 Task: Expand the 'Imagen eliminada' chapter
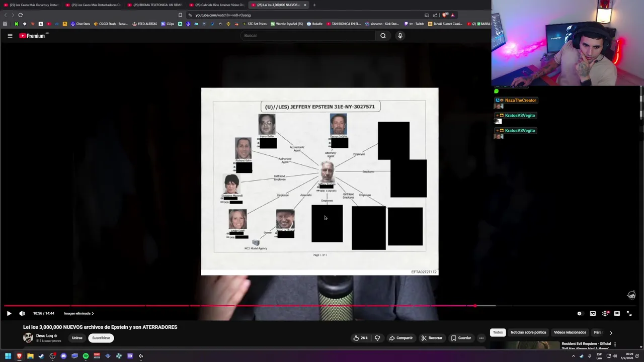tap(79, 313)
